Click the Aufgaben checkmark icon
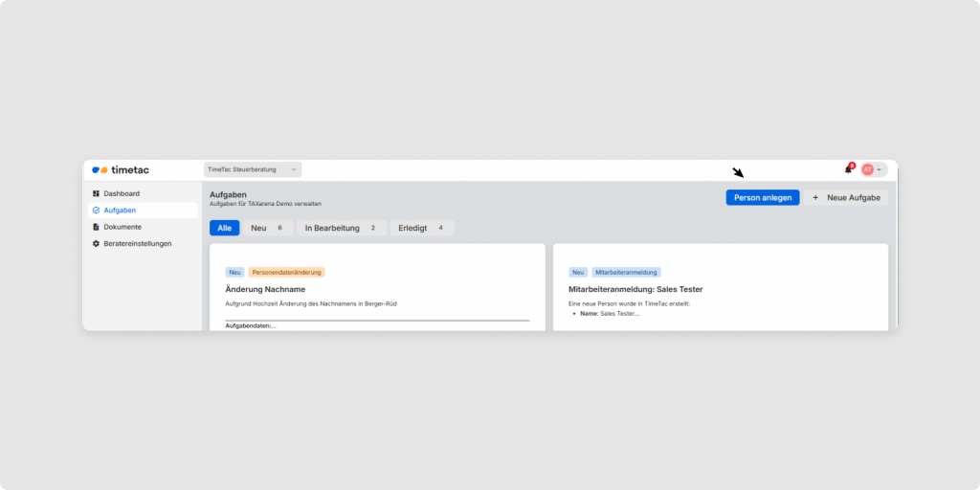The image size is (980, 490). click(x=96, y=210)
